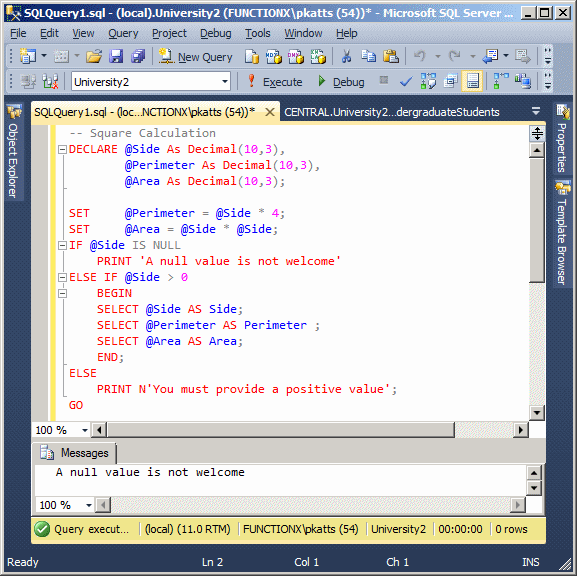Click the Open File folder icon
The width and height of the screenshot is (577, 576).
click(94, 56)
